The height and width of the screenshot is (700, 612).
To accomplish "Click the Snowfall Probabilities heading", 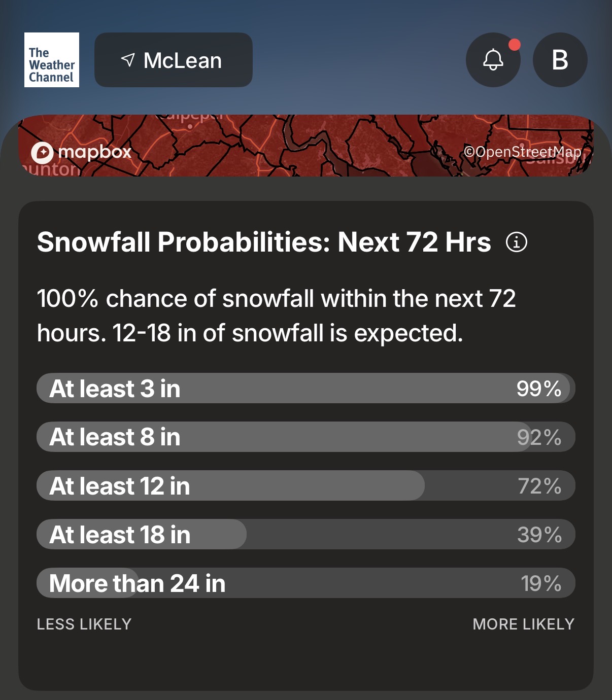I will pyautogui.click(x=264, y=242).
